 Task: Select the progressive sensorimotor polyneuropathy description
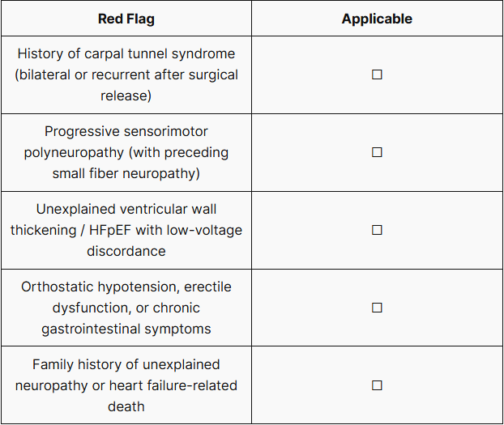pyautogui.click(x=126, y=152)
